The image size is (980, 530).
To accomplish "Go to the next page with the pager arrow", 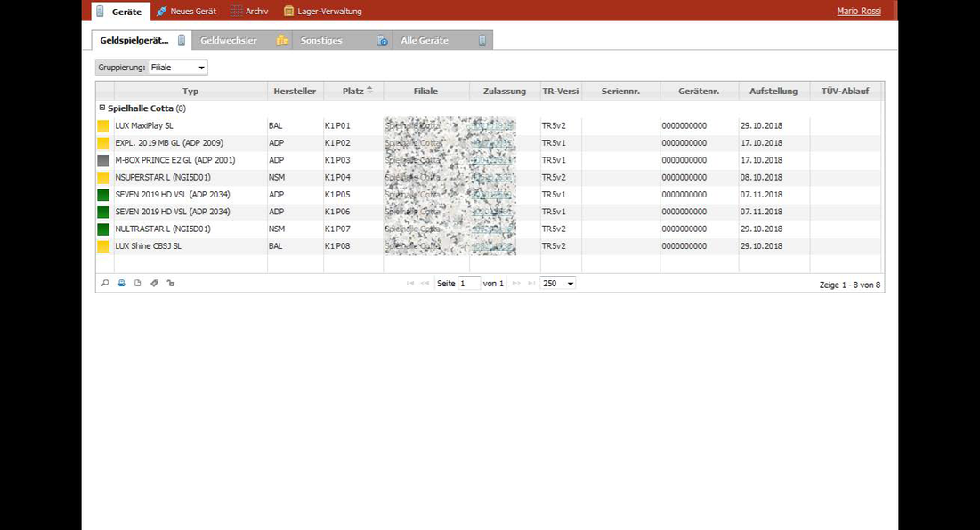I will [x=516, y=284].
